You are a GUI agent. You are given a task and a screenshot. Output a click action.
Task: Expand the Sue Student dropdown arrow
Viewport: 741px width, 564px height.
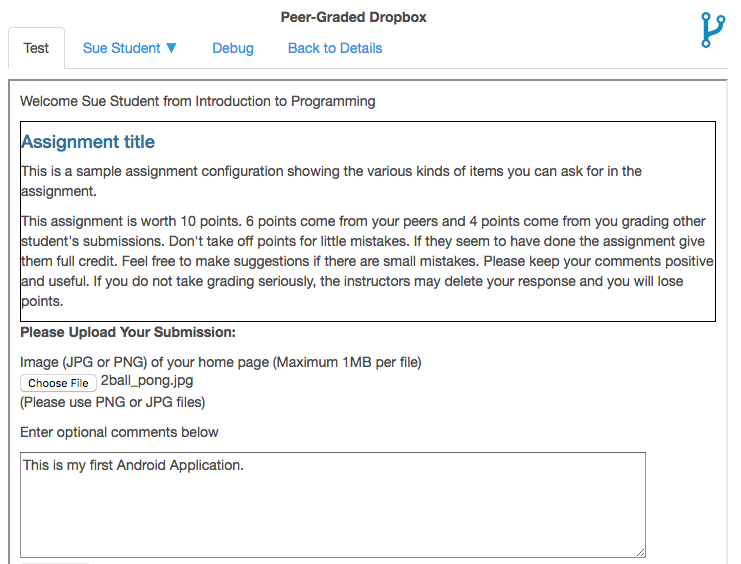point(171,48)
